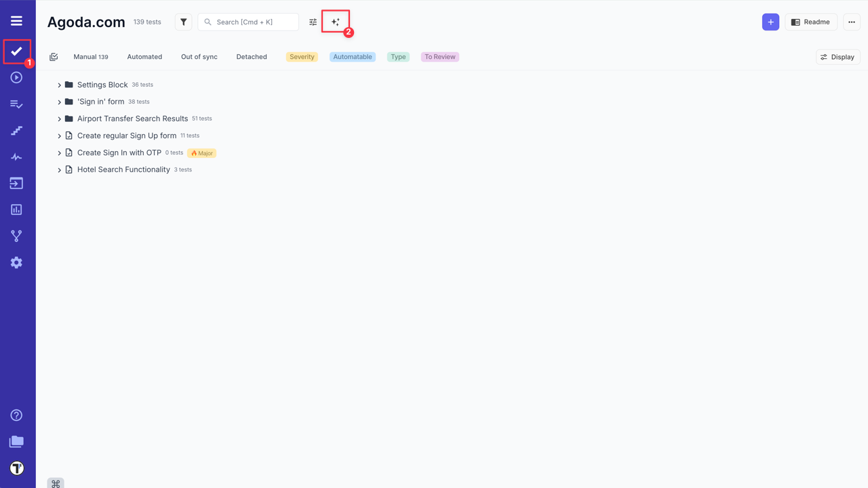Screen dimensions: 868x488
Task: Open the Analytics chart icon in sidebar
Action: point(16,209)
